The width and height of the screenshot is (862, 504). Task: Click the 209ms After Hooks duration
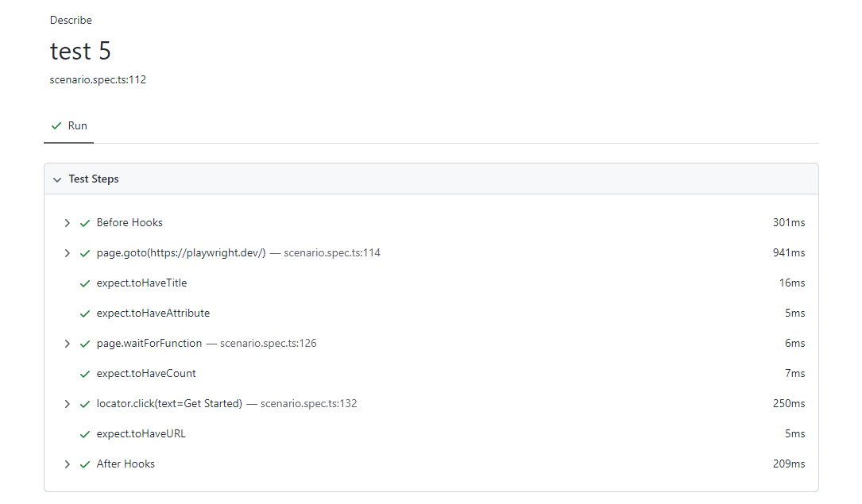[789, 464]
